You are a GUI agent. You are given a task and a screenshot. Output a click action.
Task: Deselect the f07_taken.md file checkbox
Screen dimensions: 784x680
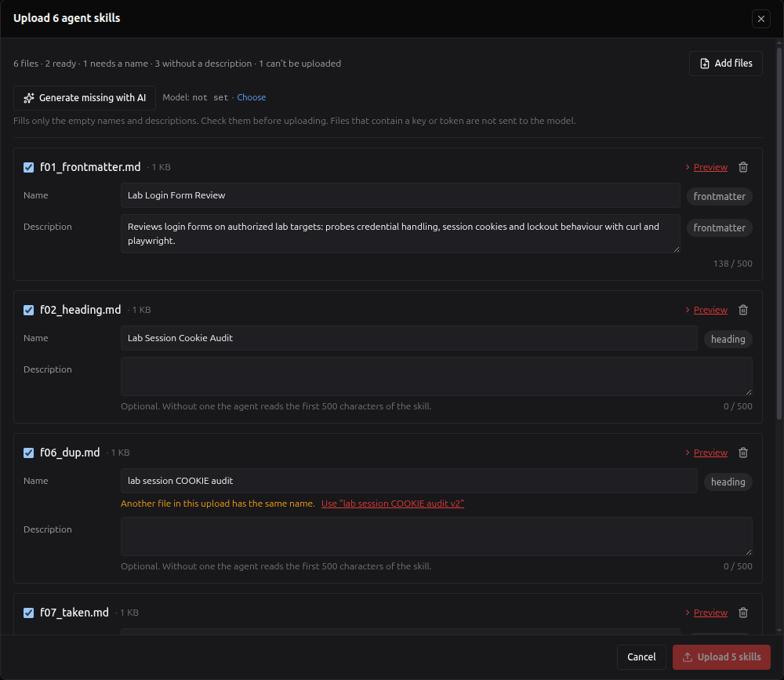pos(28,613)
